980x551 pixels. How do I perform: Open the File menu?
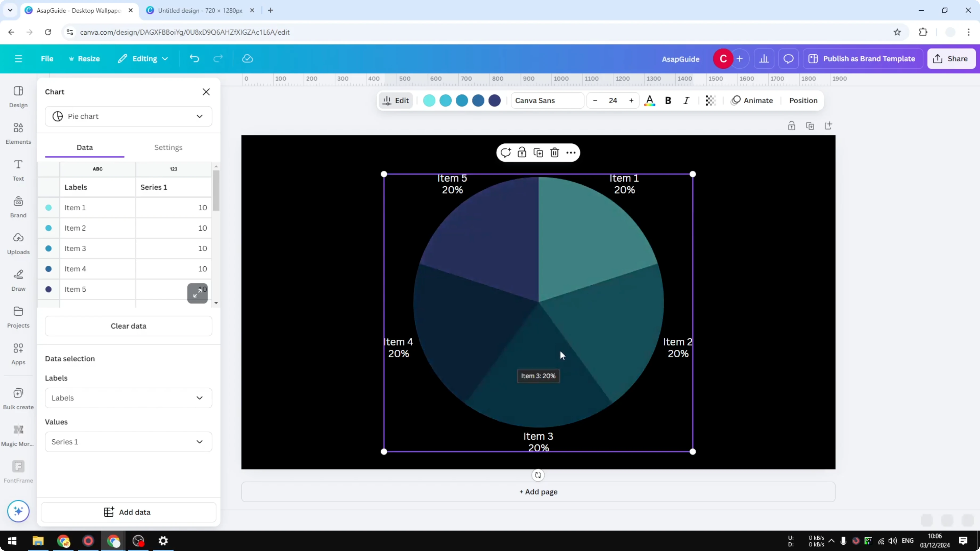point(47,58)
